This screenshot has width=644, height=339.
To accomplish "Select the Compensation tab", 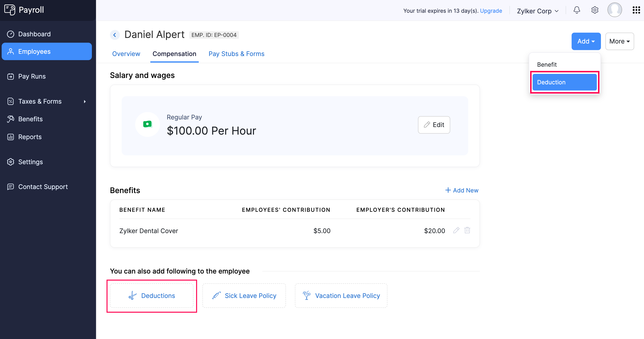I will (174, 54).
